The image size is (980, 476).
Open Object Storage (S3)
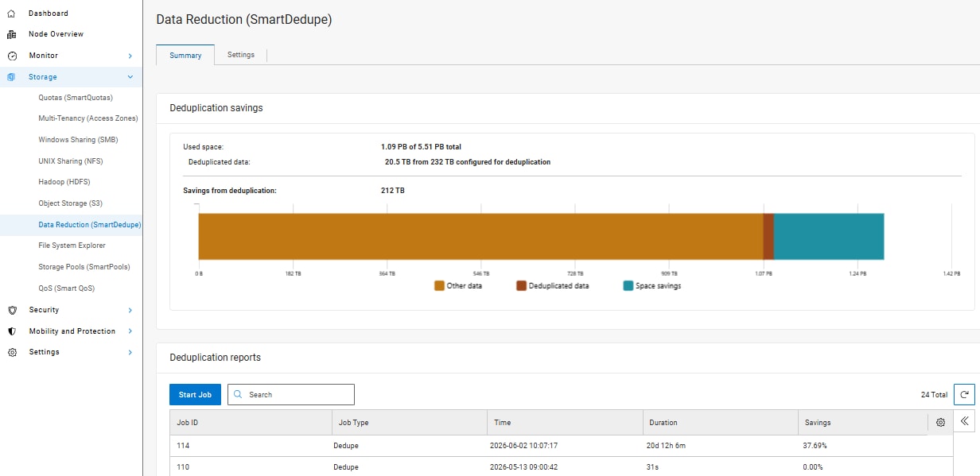click(70, 203)
